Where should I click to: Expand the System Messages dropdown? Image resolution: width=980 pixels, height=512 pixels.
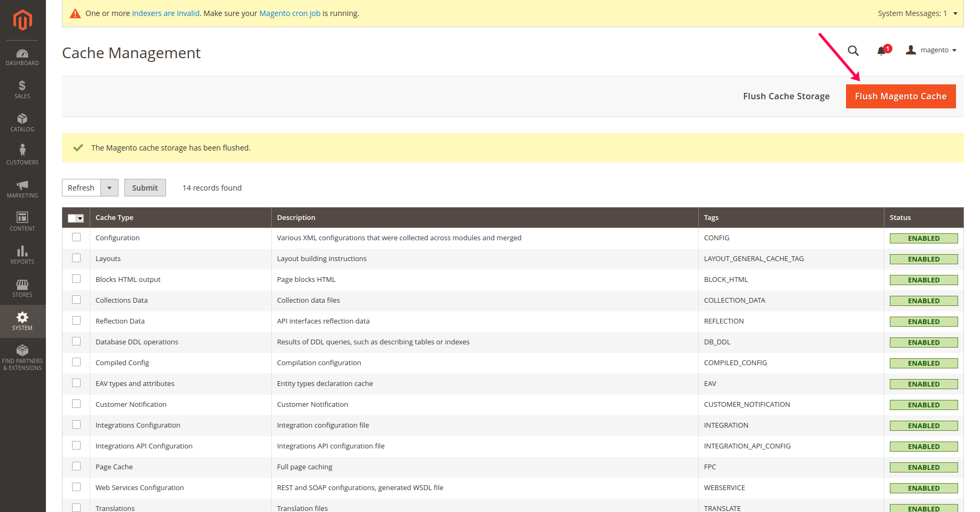[x=918, y=13]
